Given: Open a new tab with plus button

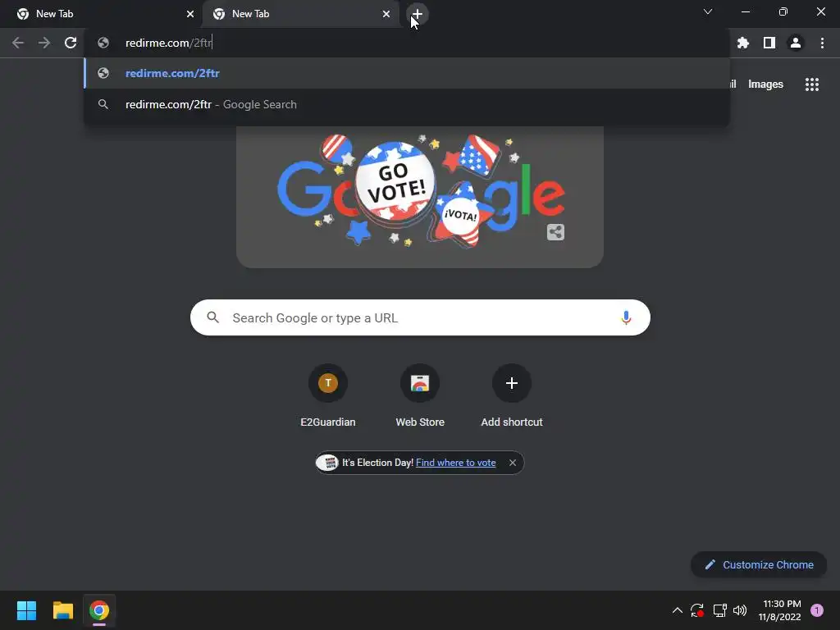Looking at the screenshot, I should (x=417, y=14).
